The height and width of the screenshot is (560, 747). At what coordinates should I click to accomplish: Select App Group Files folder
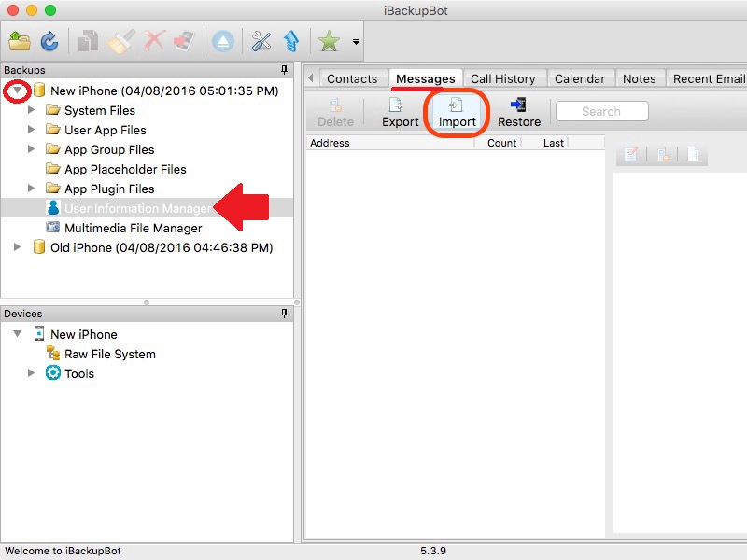click(x=109, y=149)
